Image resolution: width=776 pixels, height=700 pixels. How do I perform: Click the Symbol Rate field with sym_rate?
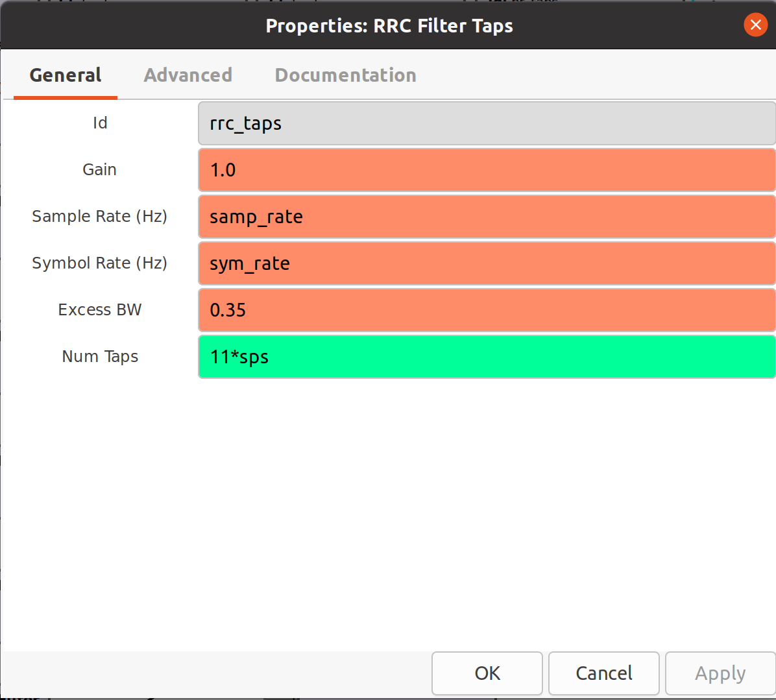click(487, 263)
